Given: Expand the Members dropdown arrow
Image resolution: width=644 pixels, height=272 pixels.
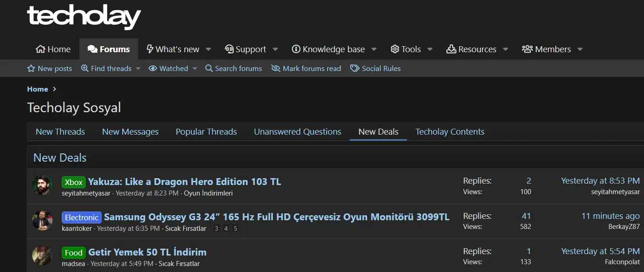Looking at the screenshot, I should coord(580,49).
